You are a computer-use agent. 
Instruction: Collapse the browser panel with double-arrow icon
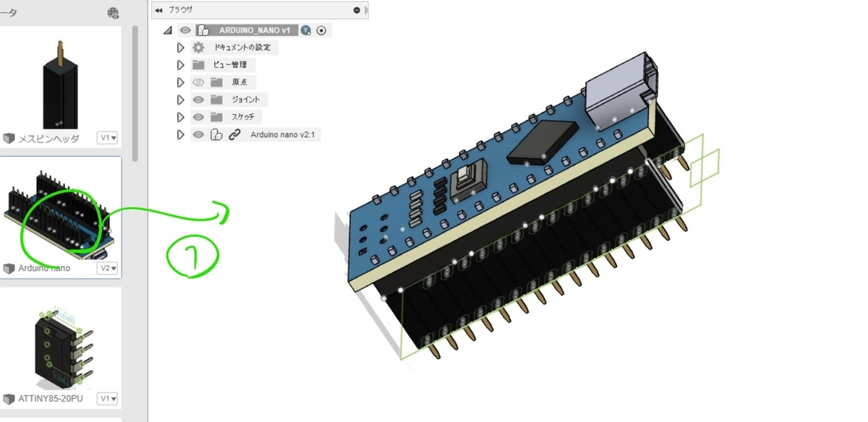[x=158, y=10]
